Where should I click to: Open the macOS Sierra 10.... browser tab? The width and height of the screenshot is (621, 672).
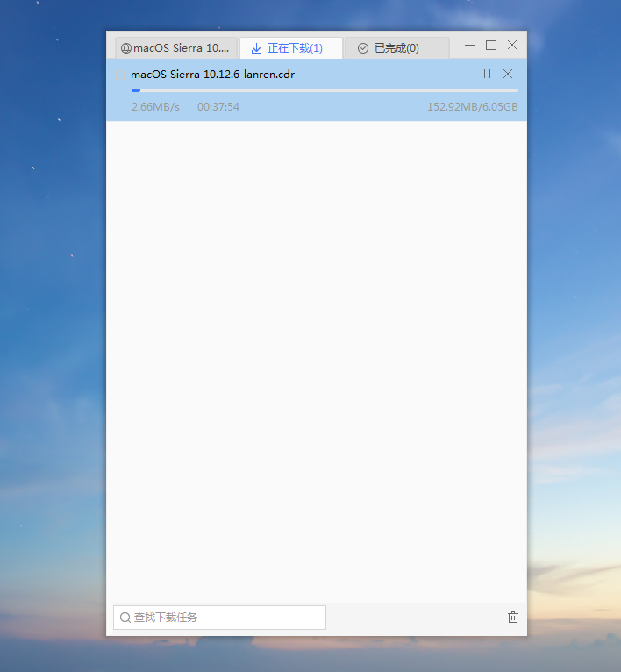pyautogui.click(x=176, y=48)
